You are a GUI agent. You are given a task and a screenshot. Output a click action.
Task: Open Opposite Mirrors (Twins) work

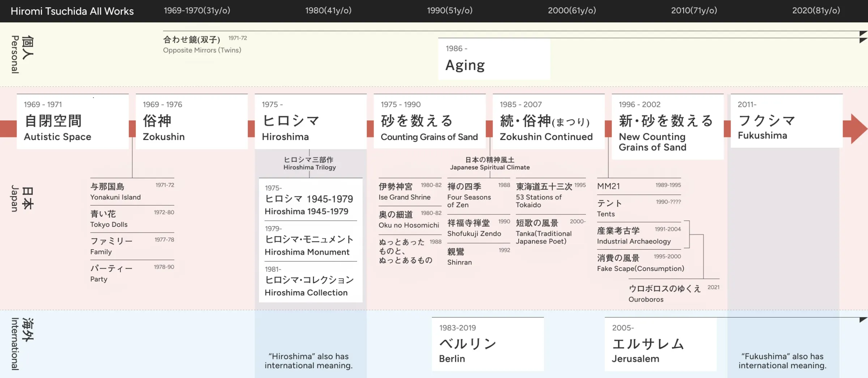205,44
